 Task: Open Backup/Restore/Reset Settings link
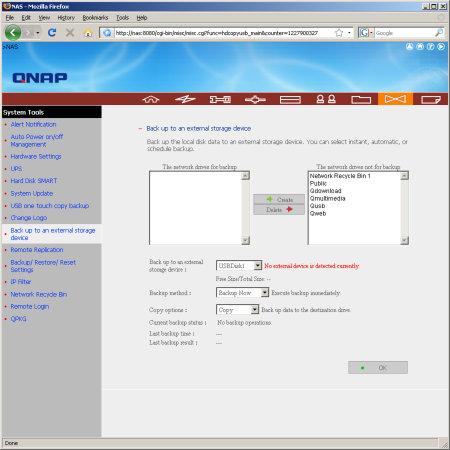[x=43, y=266]
